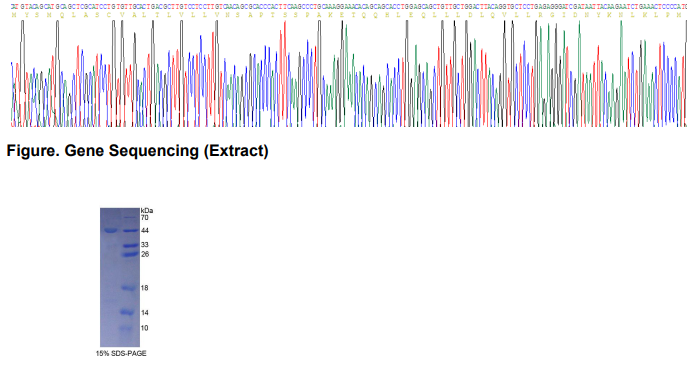Select the nucleotide sequence text row
Viewport: 692px width, 365px height.
[x=349, y=7]
